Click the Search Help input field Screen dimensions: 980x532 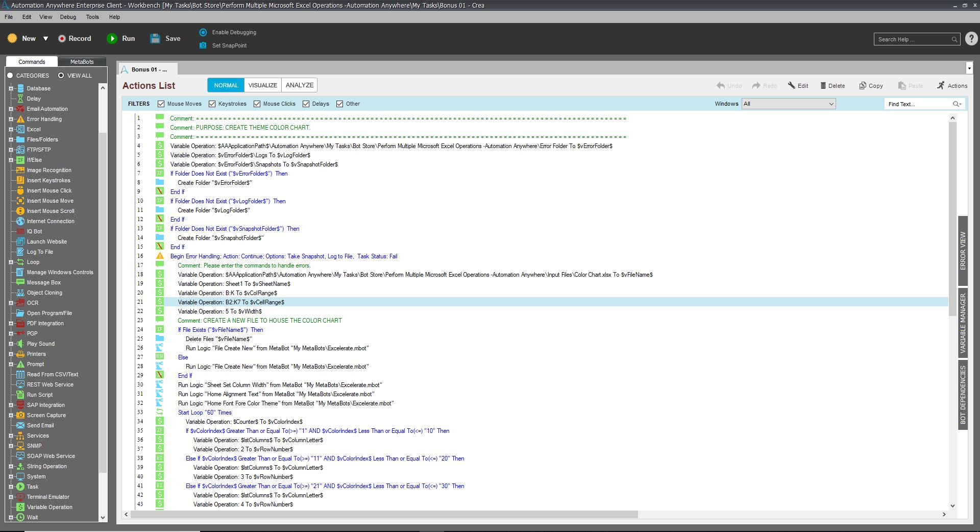912,39
